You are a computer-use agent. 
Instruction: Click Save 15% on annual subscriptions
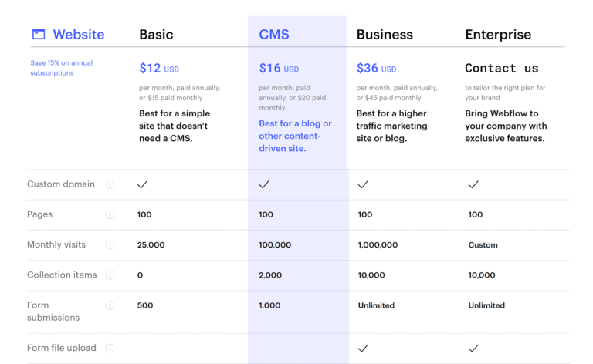62,68
